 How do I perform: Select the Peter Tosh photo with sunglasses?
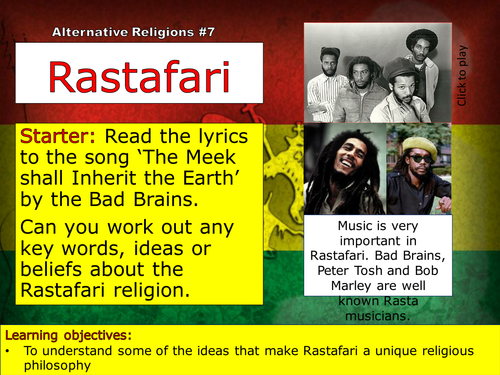click(419, 169)
